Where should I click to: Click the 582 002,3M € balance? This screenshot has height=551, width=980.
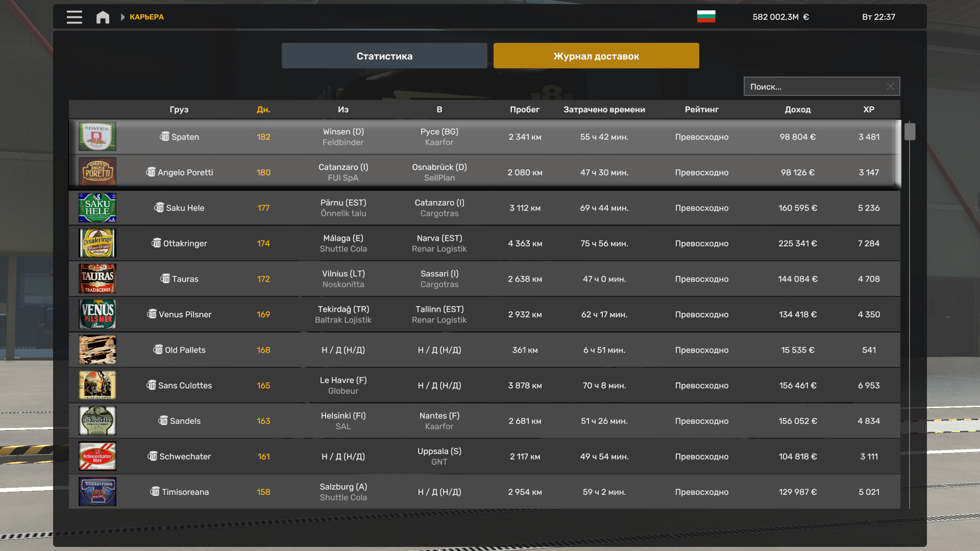pyautogui.click(x=780, y=17)
